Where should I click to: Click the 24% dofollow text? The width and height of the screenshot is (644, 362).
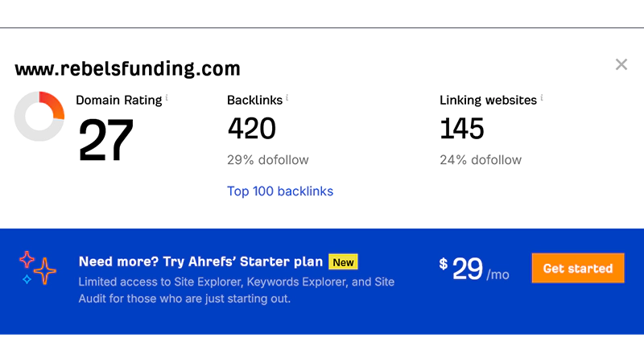[480, 160]
